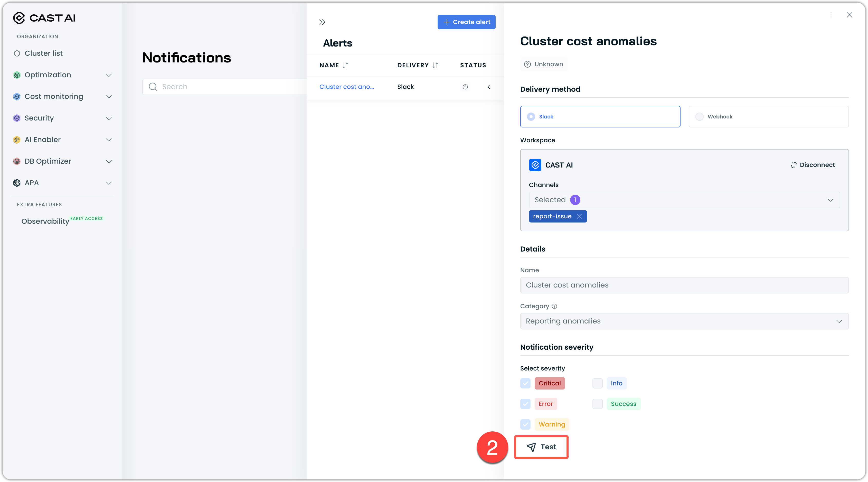Image resolution: width=868 pixels, height=482 pixels.
Task: Enable the Success severity checkbox
Action: 597,404
